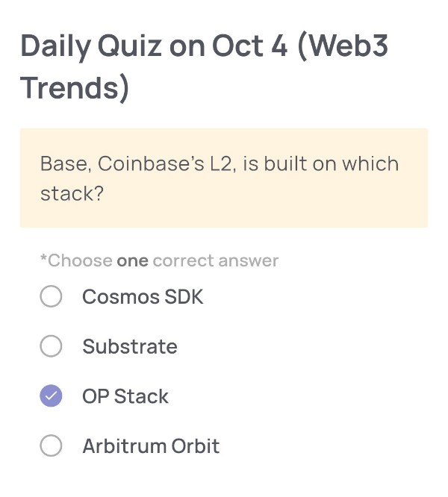Deselect the checked OP Stack radio button

(51, 396)
